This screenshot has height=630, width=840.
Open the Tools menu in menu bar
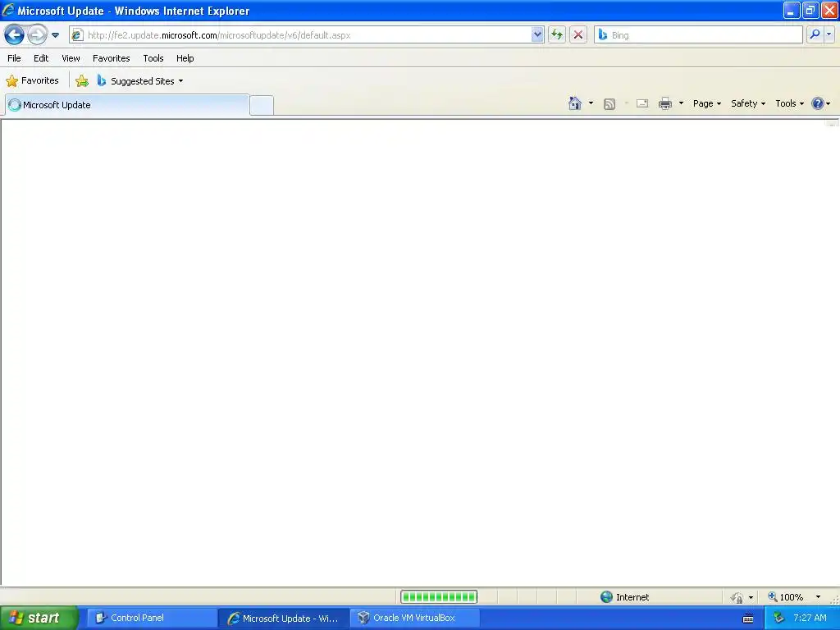point(153,58)
